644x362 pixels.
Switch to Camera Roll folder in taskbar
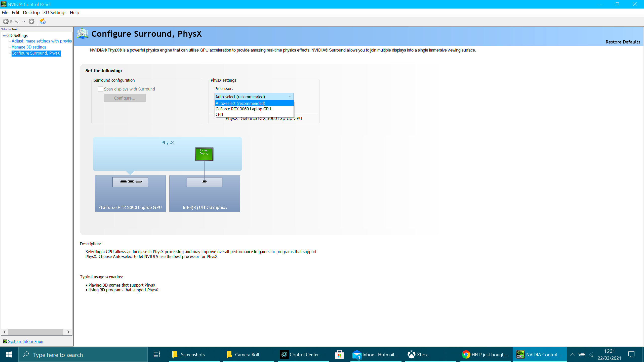tap(249, 354)
